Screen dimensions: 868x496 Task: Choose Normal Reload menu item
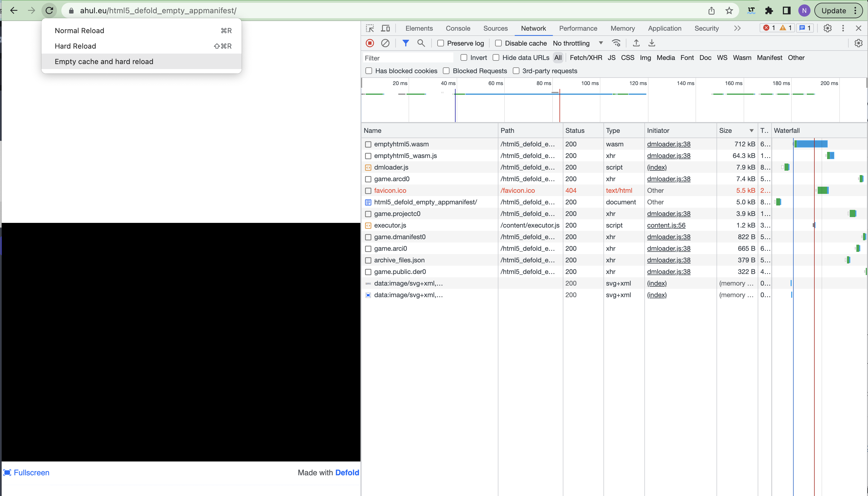click(142, 31)
